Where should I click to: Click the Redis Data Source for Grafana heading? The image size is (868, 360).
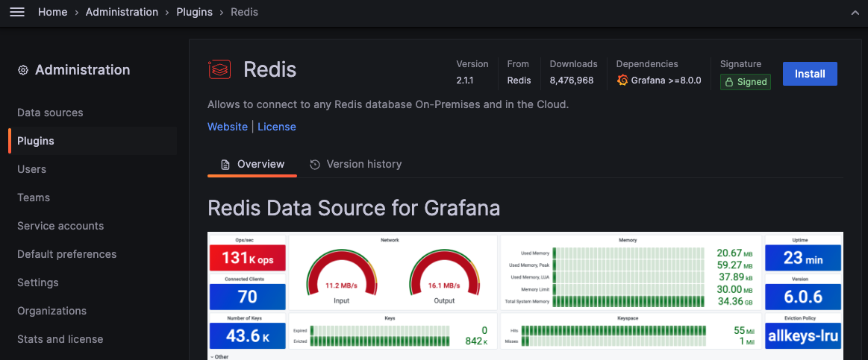tap(354, 209)
